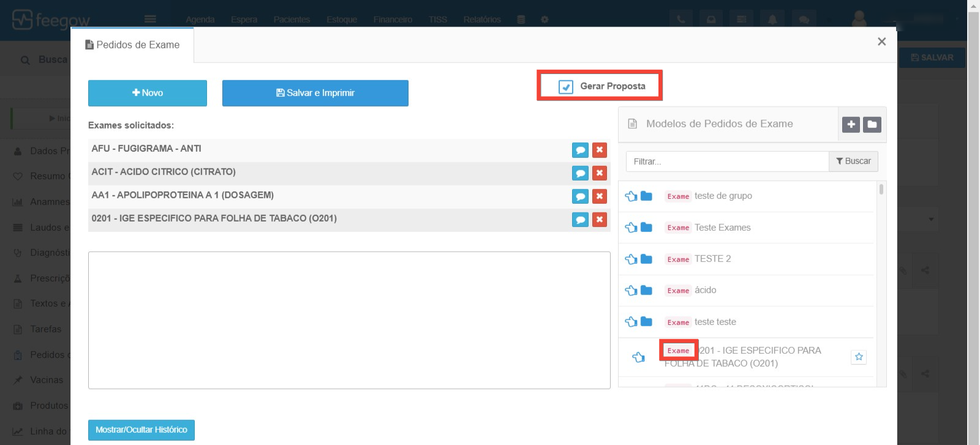Create new model folder icon

pos(872,124)
